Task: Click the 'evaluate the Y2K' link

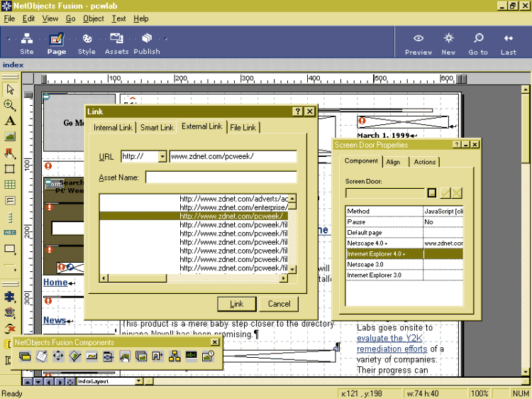Action: (x=390, y=338)
